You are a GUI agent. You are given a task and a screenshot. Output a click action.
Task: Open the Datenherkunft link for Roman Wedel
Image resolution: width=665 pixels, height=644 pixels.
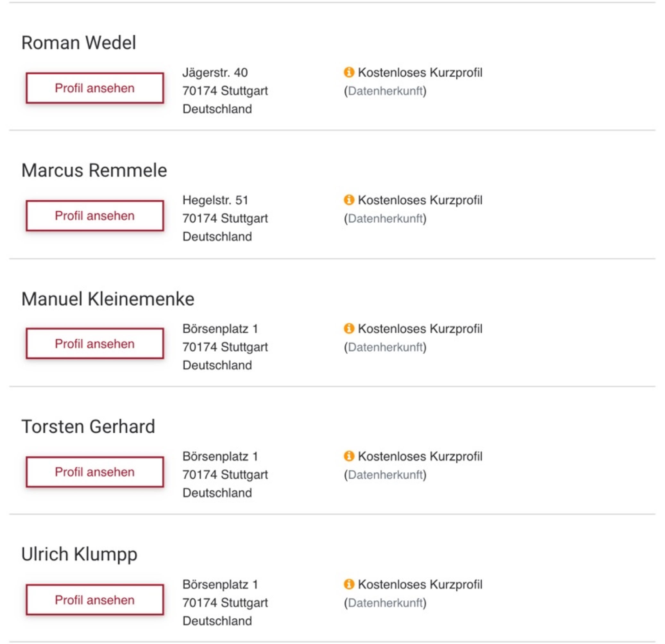(385, 91)
